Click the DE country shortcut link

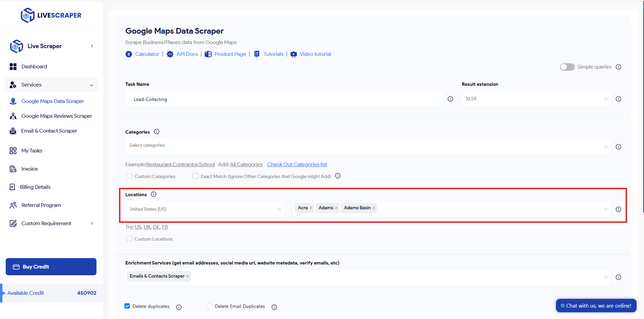[156, 227]
